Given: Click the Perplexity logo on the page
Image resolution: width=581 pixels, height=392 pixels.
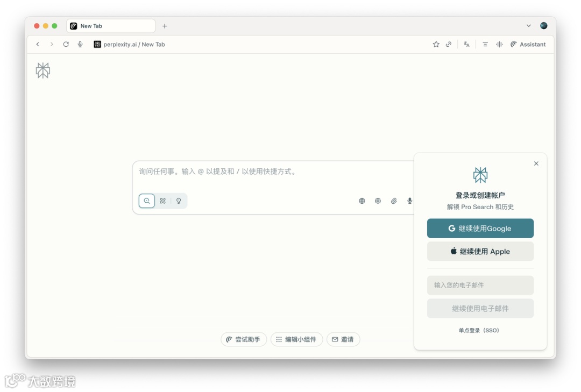Looking at the screenshot, I should [x=43, y=70].
